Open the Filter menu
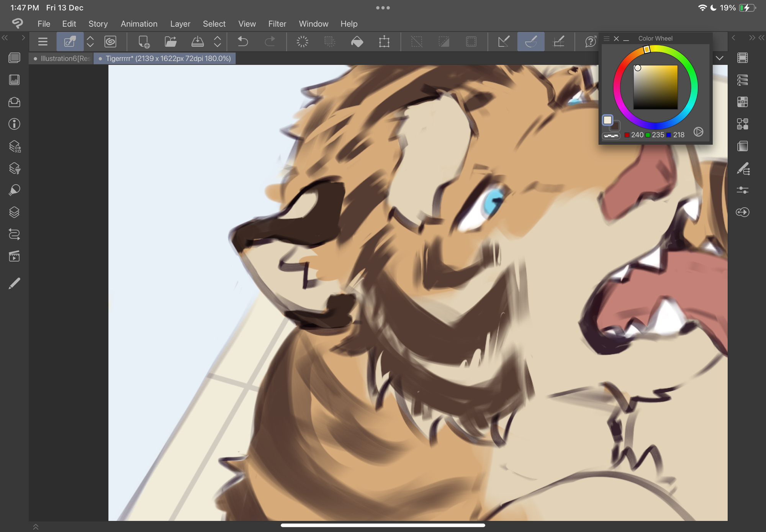The image size is (766, 532). click(277, 24)
